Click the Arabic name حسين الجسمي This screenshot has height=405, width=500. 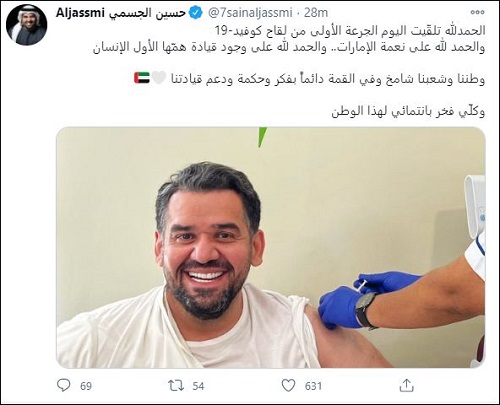[x=147, y=13]
